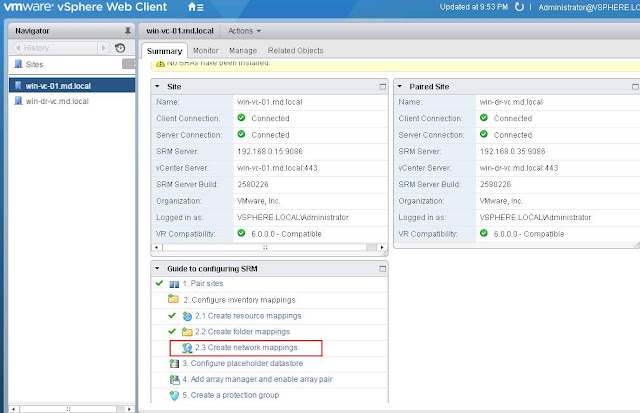640x413 pixels.
Task: Go back in Navigator history
Action: pos(18,48)
